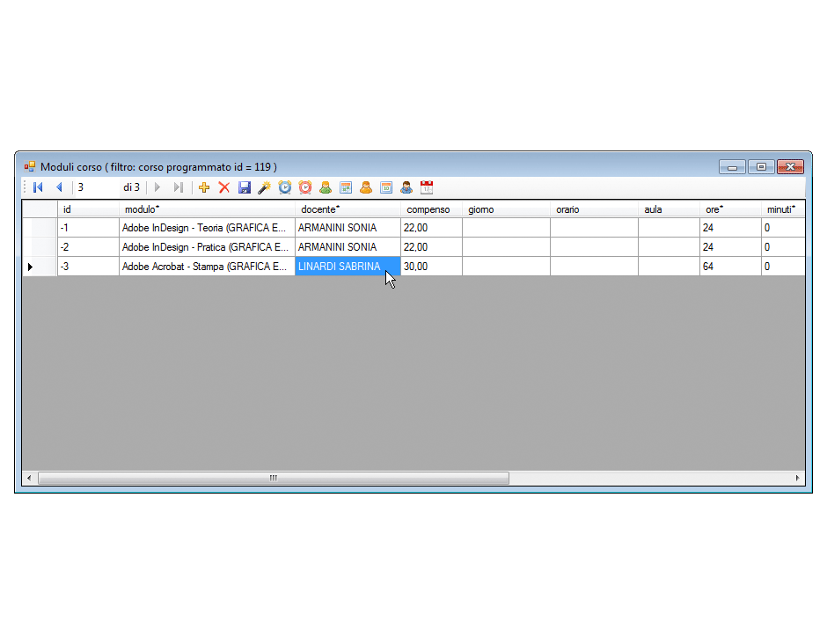The image size is (827, 644).
Task: Go to the previous record
Action: [59, 187]
